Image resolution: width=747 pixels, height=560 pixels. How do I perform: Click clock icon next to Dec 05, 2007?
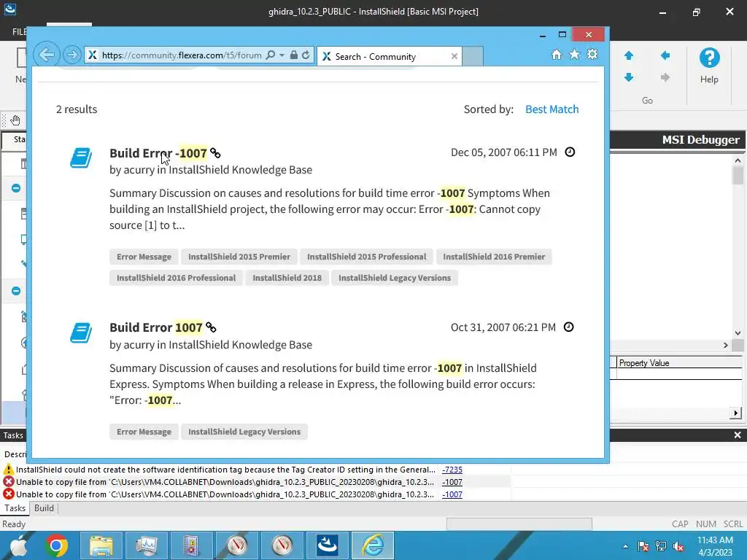click(x=570, y=152)
